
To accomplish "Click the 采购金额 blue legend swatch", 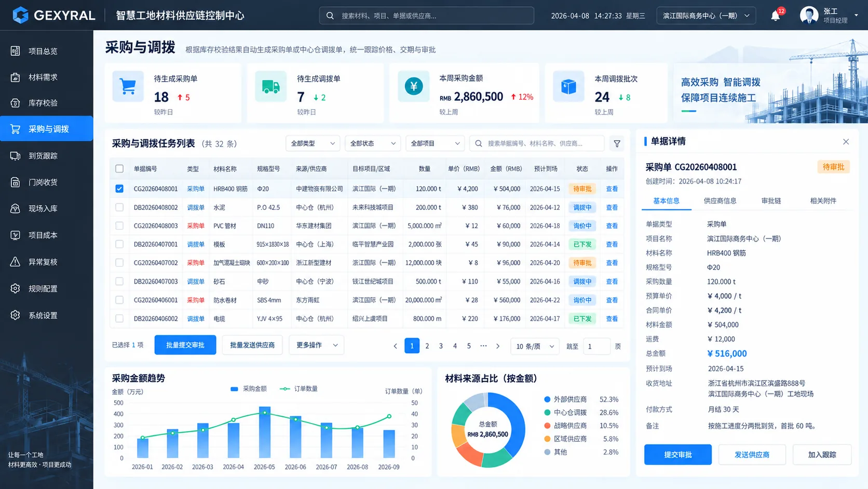I will (234, 389).
